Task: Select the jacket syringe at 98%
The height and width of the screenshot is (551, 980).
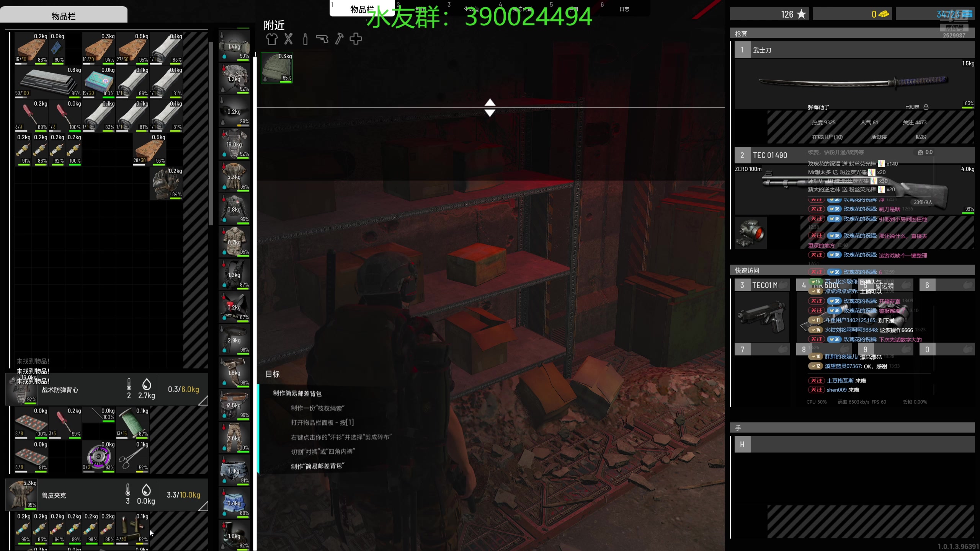Action: (90, 528)
